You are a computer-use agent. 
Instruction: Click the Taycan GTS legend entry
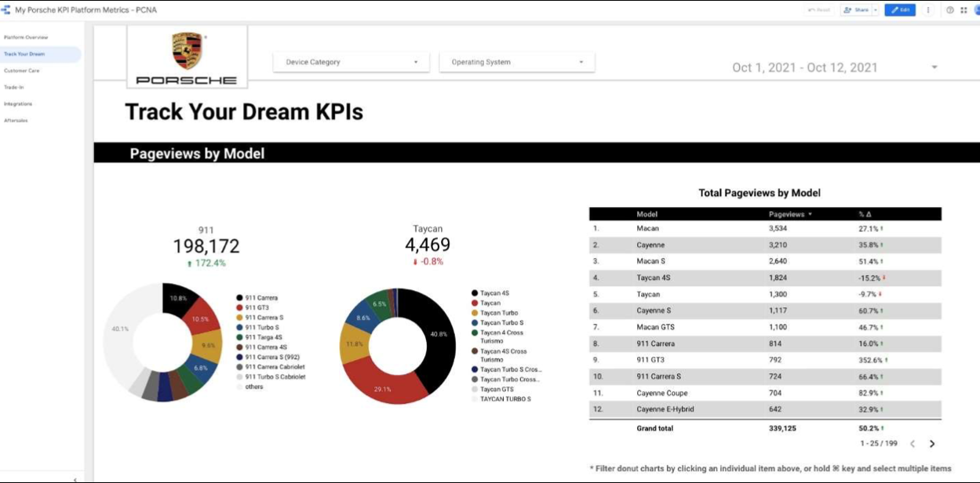point(491,389)
